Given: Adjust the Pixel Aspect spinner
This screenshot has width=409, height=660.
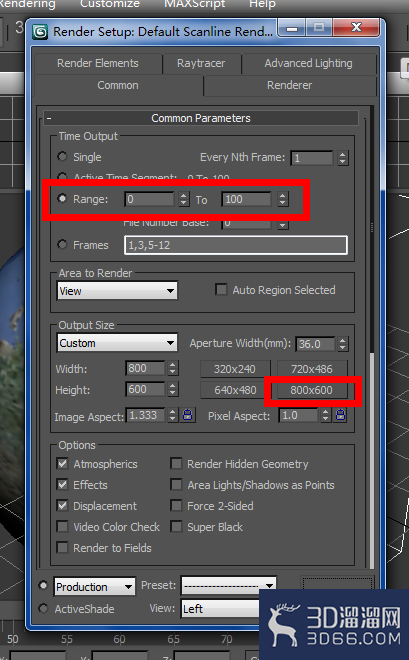Looking at the screenshot, I should (x=325, y=415).
